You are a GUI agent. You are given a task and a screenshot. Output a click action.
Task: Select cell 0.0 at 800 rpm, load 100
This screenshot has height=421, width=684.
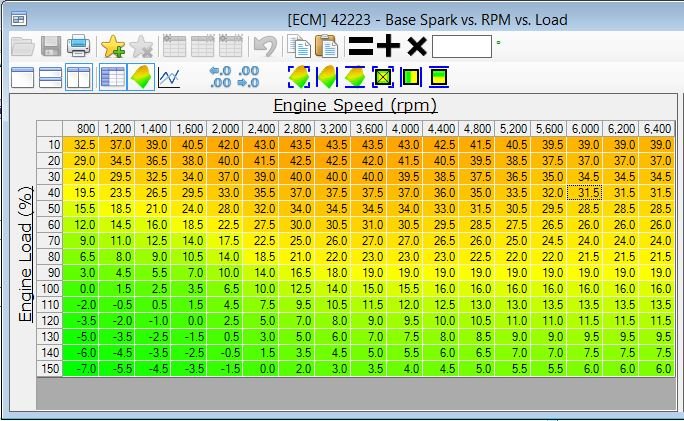81,288
